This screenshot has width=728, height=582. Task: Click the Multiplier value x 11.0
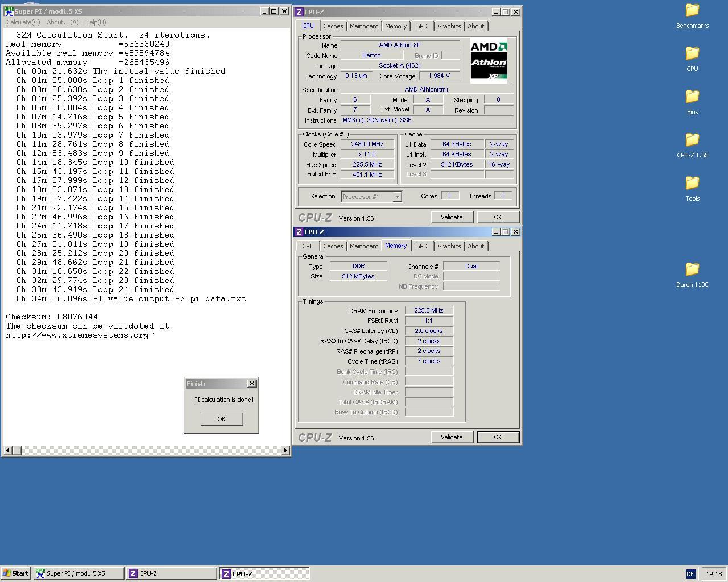pyautogui.click(x=367, y=155)
